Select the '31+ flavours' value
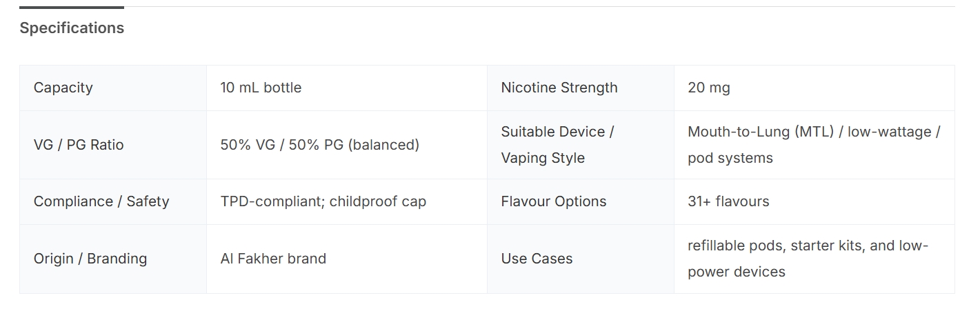The height and width of the screenshot is (309, 980). (x=728, y=201)
